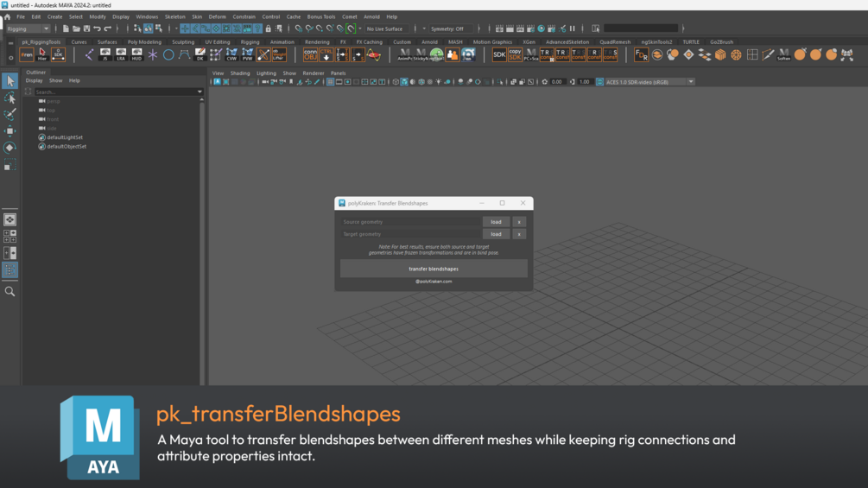Screen dimensions: 868x488
Task: Select the arrow Select tool in the toolbox
Action: pyautogui.click(x=10, y=81)
